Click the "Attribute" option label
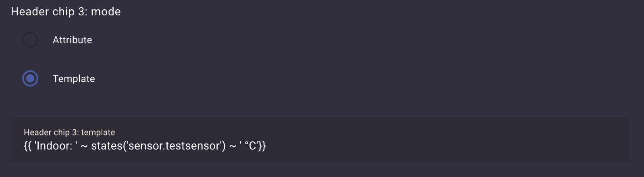 [x=73, y=40]
